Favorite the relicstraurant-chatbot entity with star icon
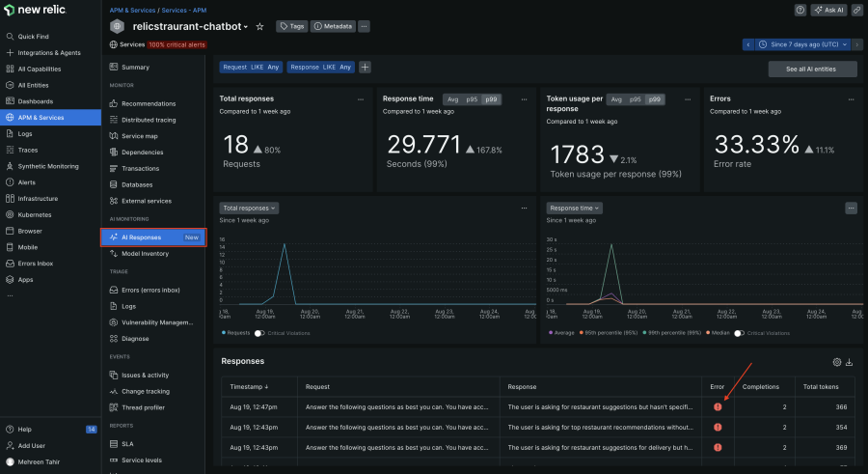The image size is (868, 474). click(x=259, y=26)
